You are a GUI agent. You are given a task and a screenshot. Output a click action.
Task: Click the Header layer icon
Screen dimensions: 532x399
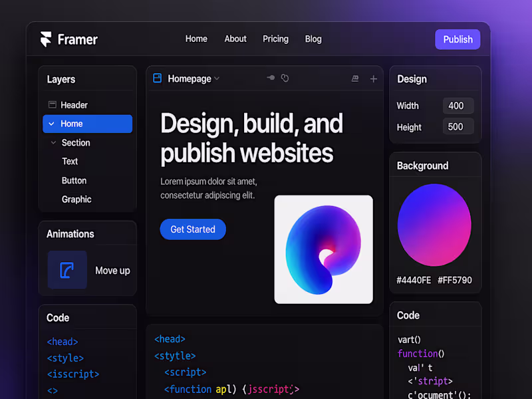click(x=52, y=104)
